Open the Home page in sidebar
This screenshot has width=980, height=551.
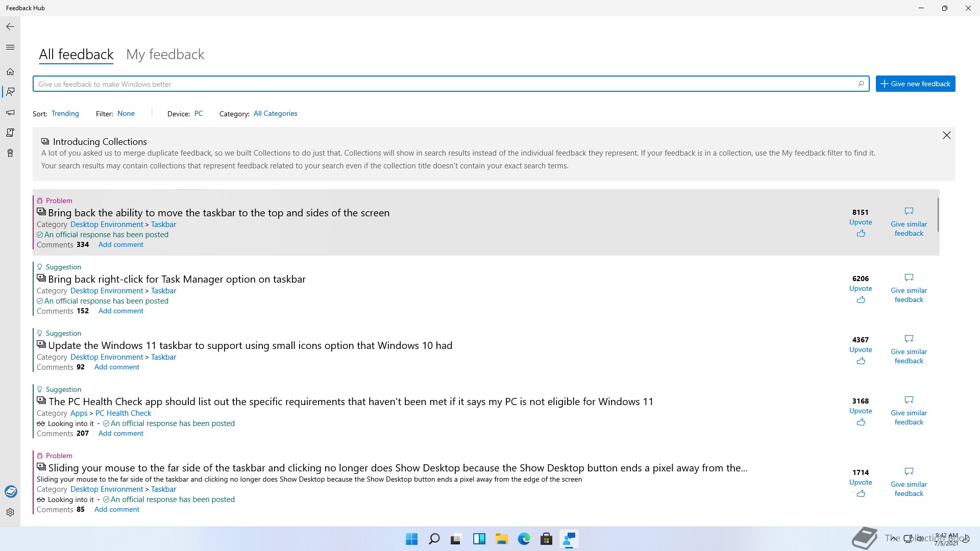tap(10, 72)
